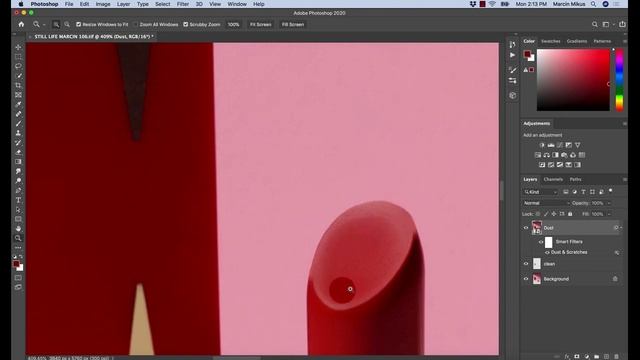This screenshot has height=360, width=640.
Task: Select the Crop tool
Action: point(18,85)
